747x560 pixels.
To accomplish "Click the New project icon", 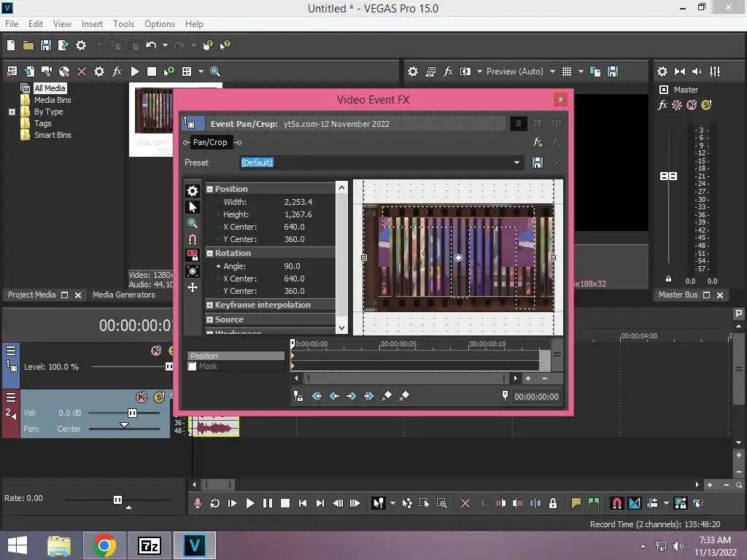I will tap(10, 45).
